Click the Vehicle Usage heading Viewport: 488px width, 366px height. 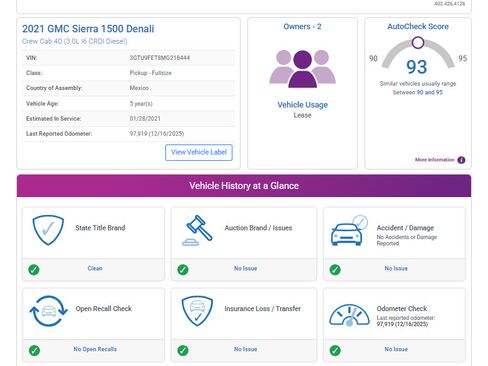pyautogui.click(x=302, y=105)
